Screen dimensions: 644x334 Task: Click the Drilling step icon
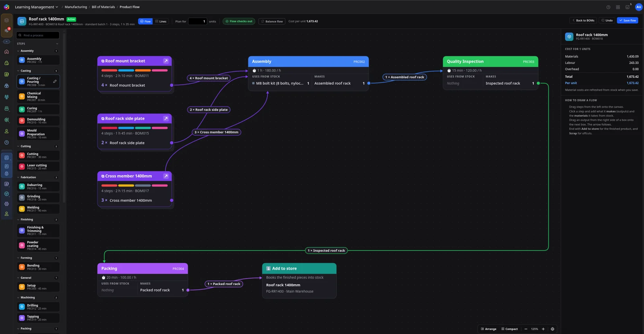click(x=22, y=307)
